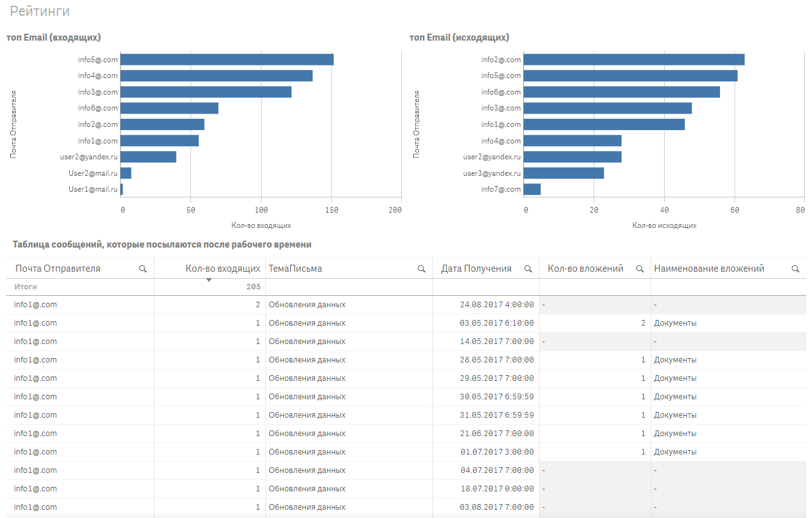
Task: Click User1@mail.ru bar in incoming chart
Action: (122, 189)
